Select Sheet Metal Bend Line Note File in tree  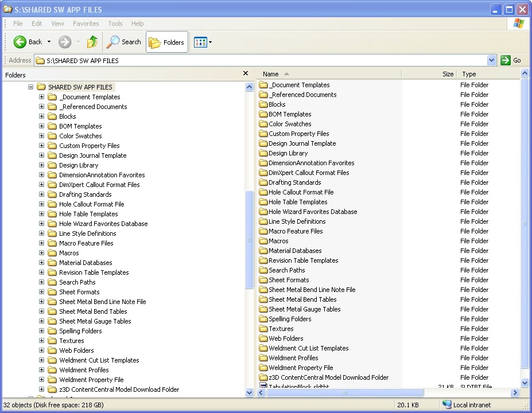coord(103,302)
